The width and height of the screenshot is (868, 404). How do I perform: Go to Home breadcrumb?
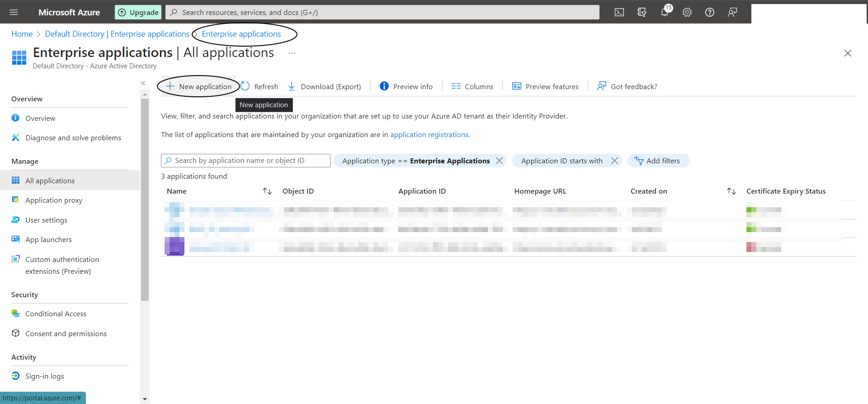click(x=22, y=34)
